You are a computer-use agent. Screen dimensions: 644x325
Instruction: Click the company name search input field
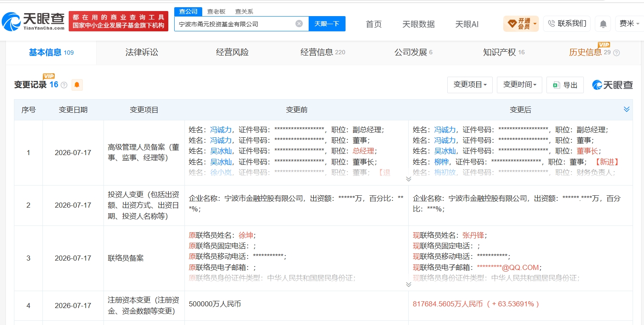236,24
